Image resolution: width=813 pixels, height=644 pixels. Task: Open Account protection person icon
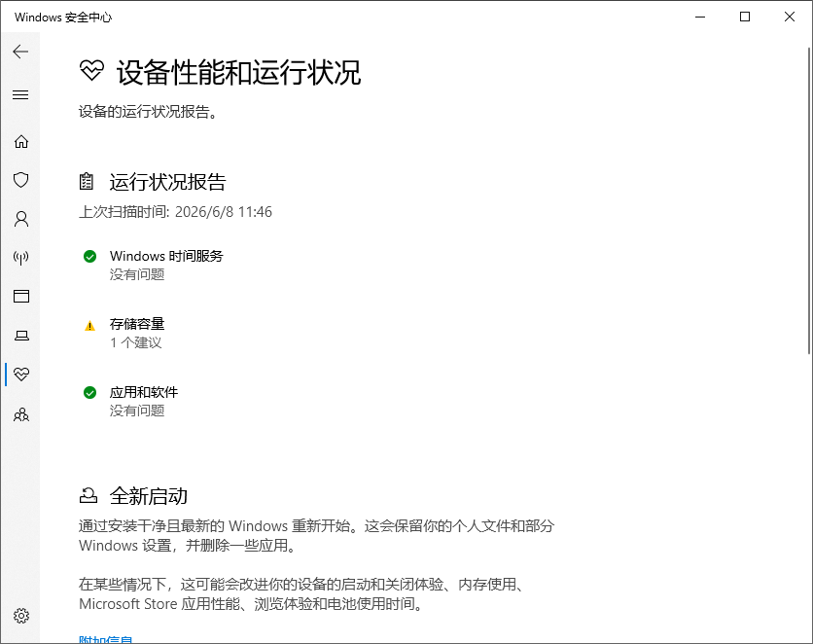coord(20,219)
